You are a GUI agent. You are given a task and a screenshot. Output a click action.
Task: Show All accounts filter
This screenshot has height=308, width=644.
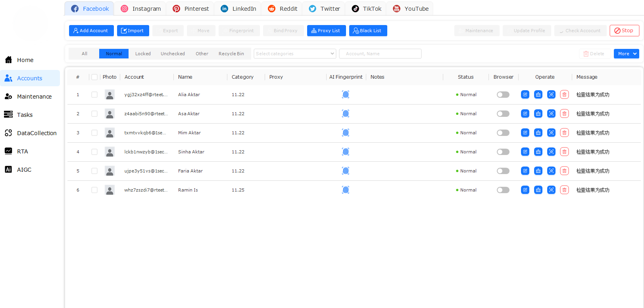85,54
